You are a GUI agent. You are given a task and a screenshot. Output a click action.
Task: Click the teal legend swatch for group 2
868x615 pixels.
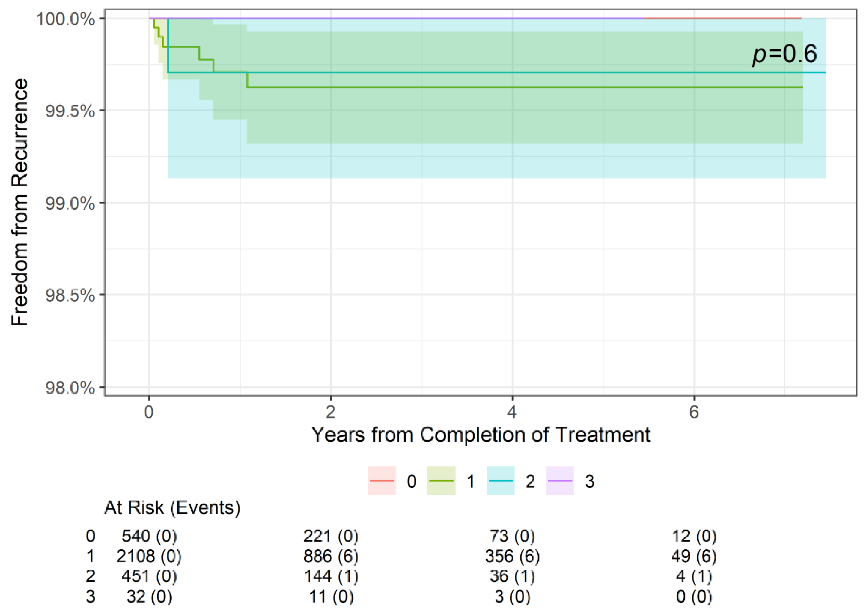tap(500, 481)
